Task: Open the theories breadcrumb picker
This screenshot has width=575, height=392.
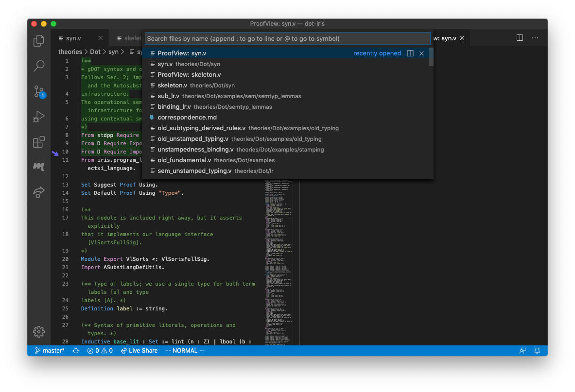Action: point(70,51)
